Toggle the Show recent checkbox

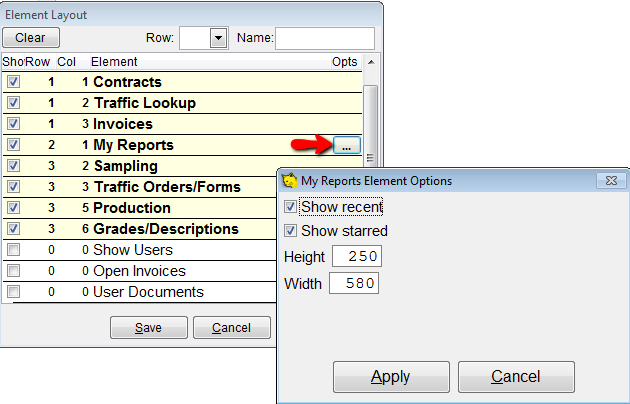point(290,207)
